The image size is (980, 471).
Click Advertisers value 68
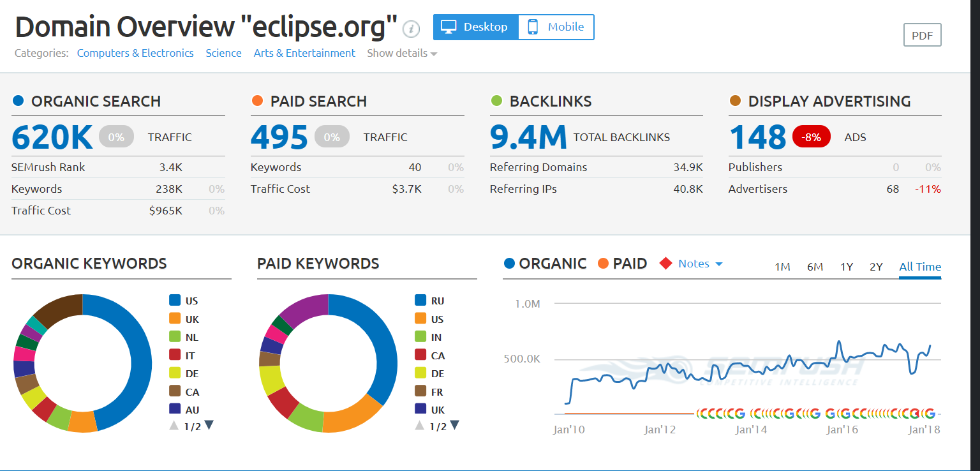(893, 189)
